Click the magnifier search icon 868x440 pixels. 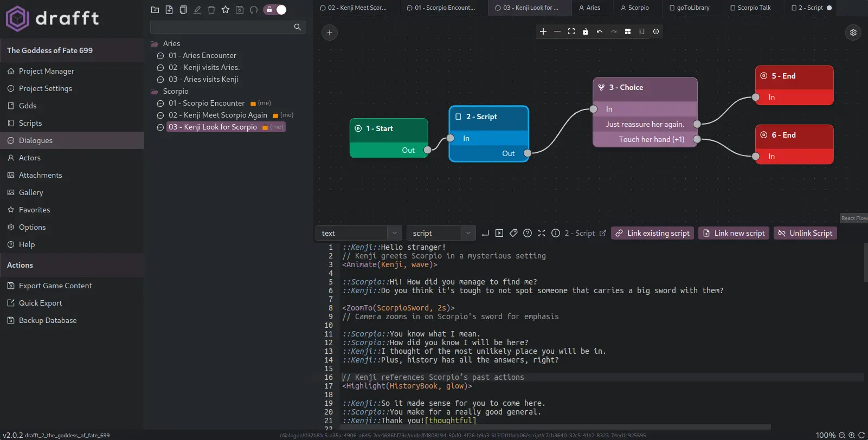point(298,27)
